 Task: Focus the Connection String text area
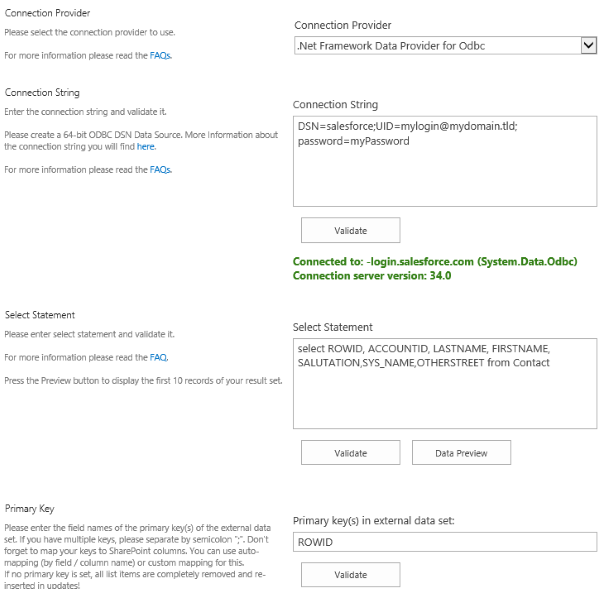(444, 160)
